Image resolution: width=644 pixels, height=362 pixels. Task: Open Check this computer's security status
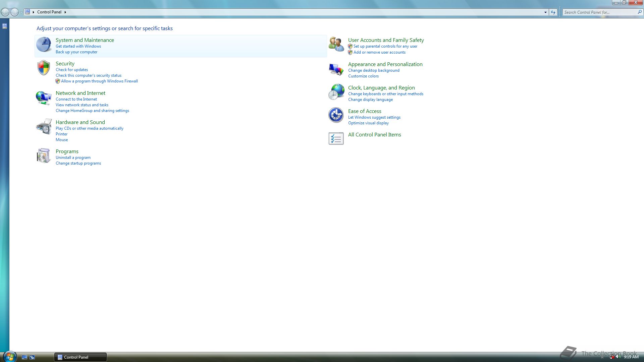(89, 75)
